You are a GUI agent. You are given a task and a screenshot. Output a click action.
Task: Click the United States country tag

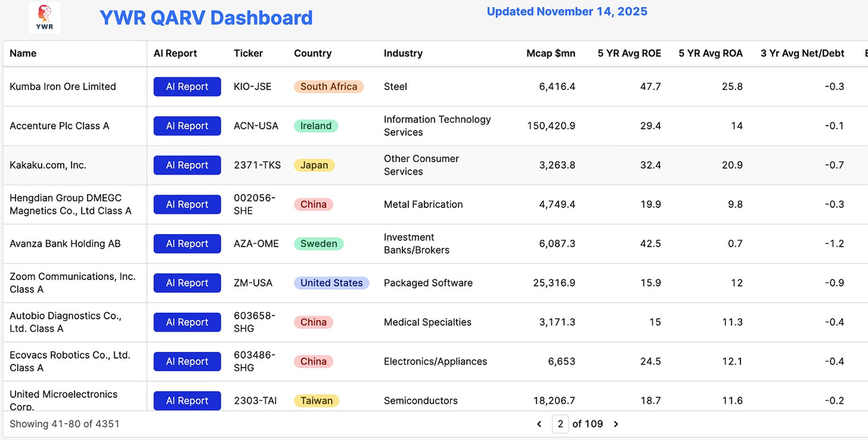click(331, 283)
